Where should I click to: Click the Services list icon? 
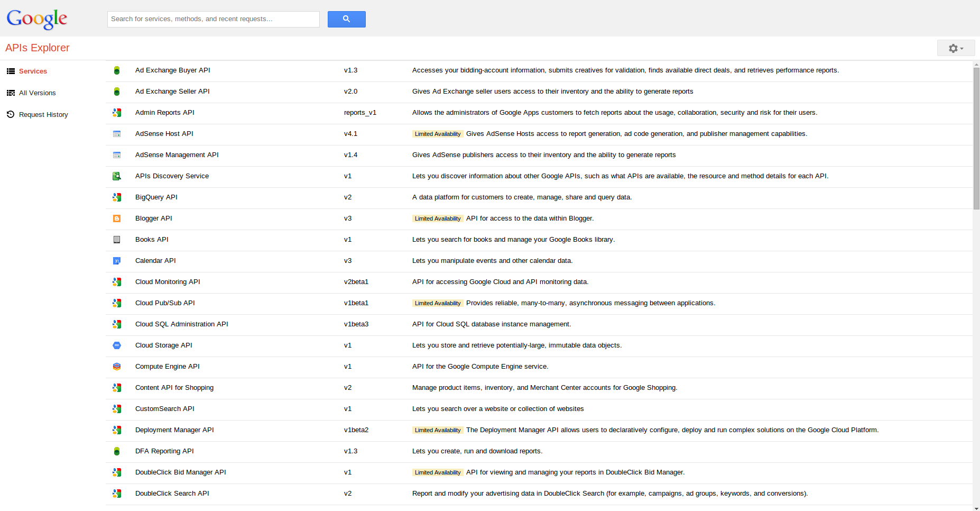tap(11, 71)
